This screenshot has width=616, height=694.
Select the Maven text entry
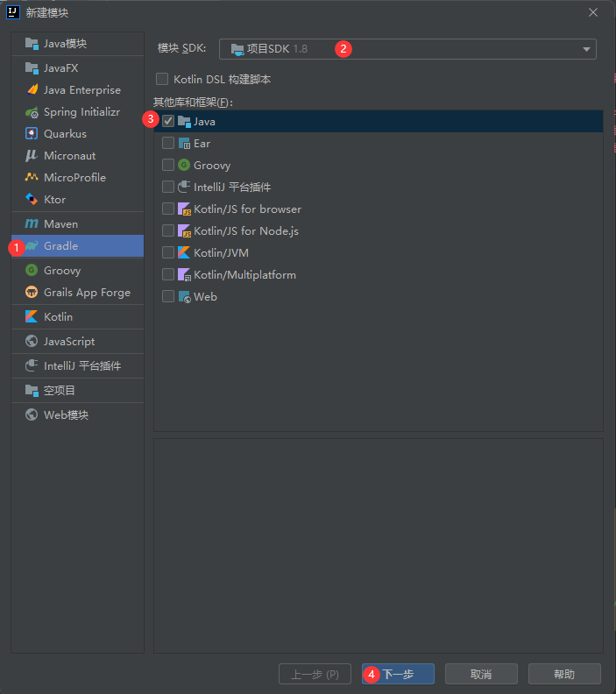coord(61,224)
